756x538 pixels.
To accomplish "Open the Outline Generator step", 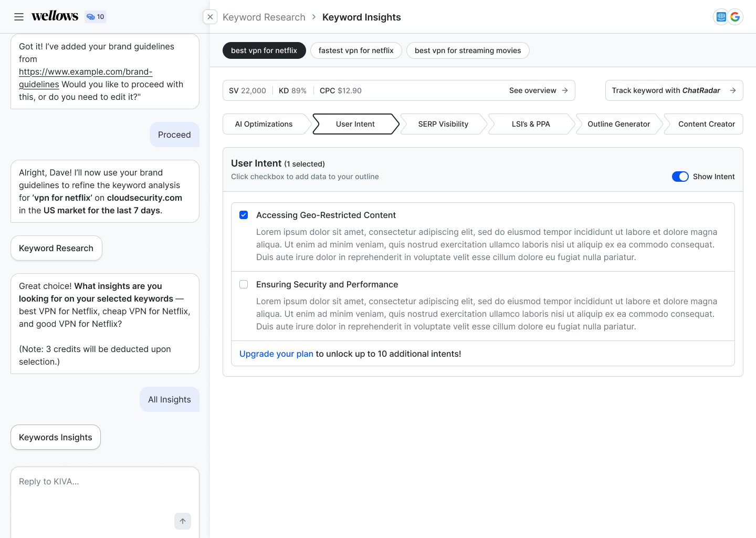I will coord(618,124).
